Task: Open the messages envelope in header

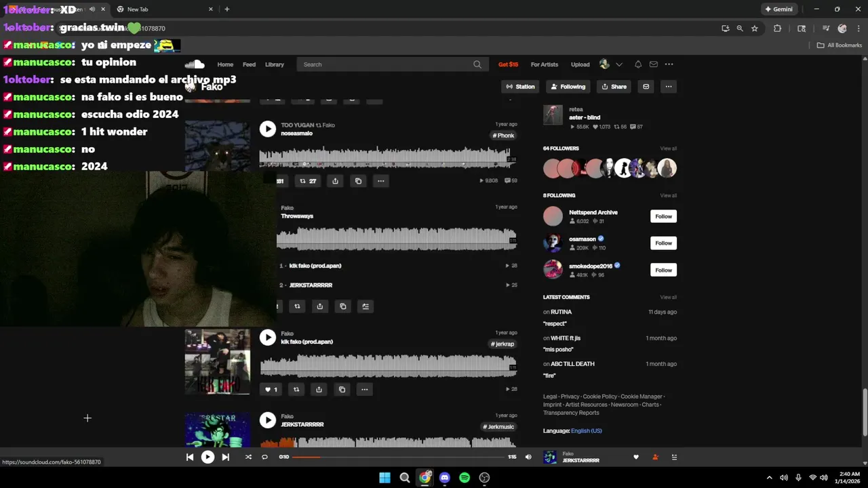Action: [x=654, y=64]
